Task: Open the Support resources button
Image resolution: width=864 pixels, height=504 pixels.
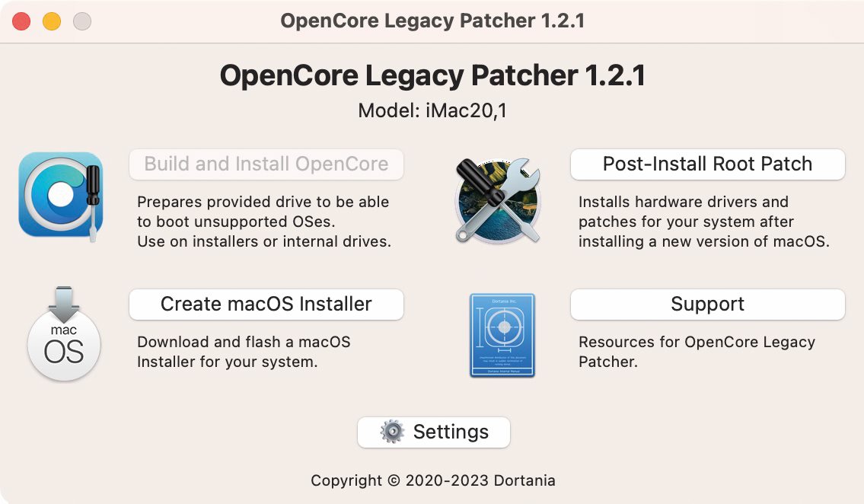Action: [707, 304]
